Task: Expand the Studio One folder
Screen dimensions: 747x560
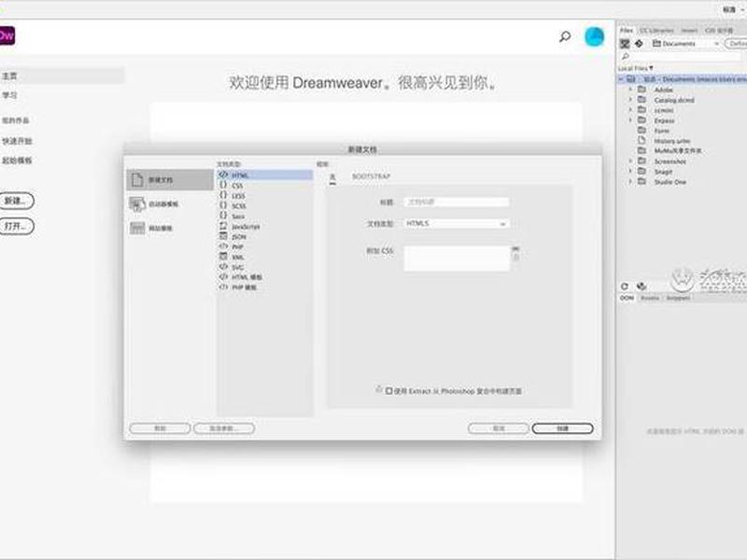Action: point(629,182)
